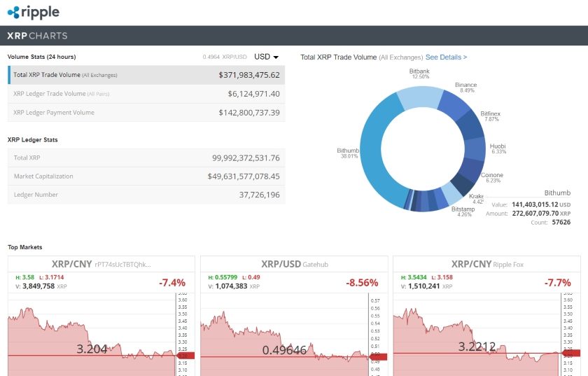The height and width of the screenshot is (376, 588).
Task: Click the Coinone donut chart segment
Action: tap(470, 169)
